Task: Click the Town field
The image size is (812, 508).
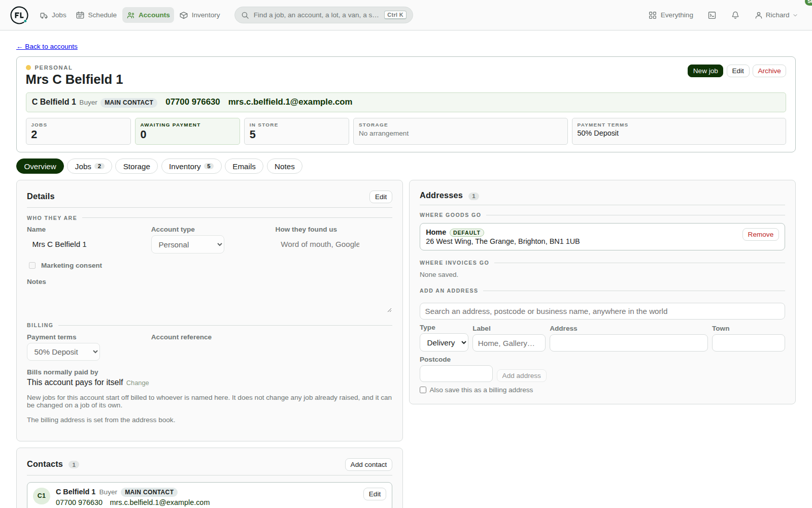Action: pyautogui.click(x=749, y=343)
